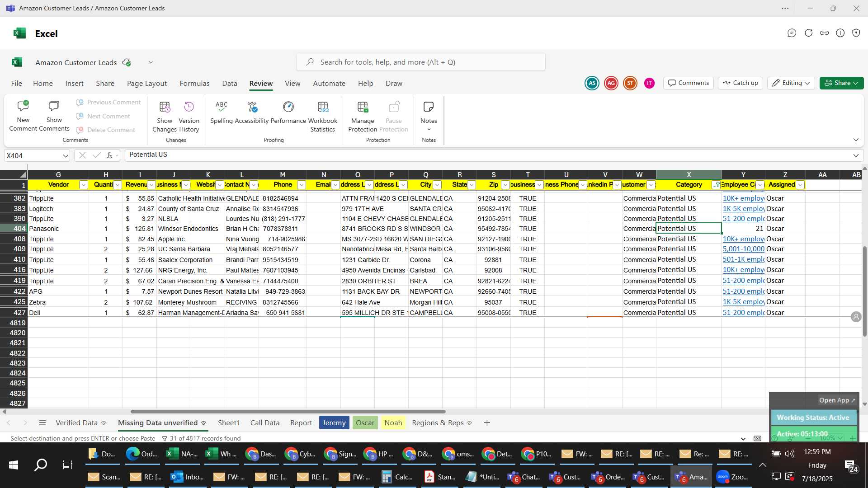Switch to the Call Data sheet
This screenshot has height=488, width=868.
click(x=265, y=423)
